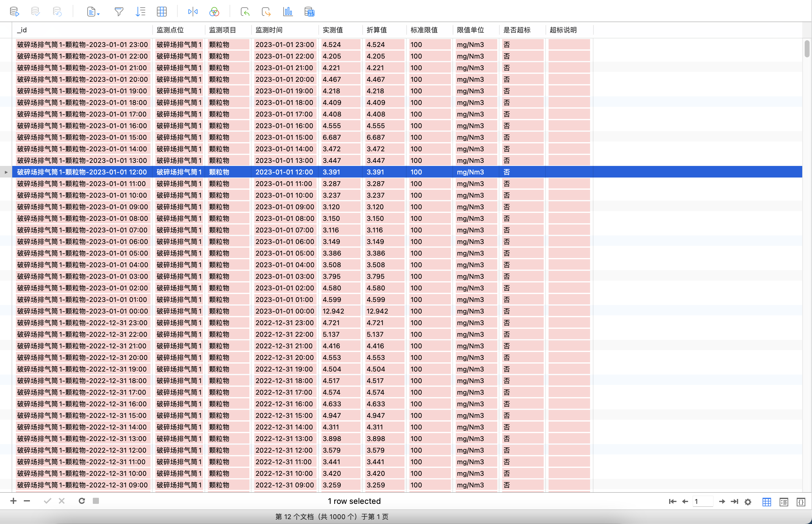
Task: Click the 实测值 cell 5.137
Action: (340, 335)
